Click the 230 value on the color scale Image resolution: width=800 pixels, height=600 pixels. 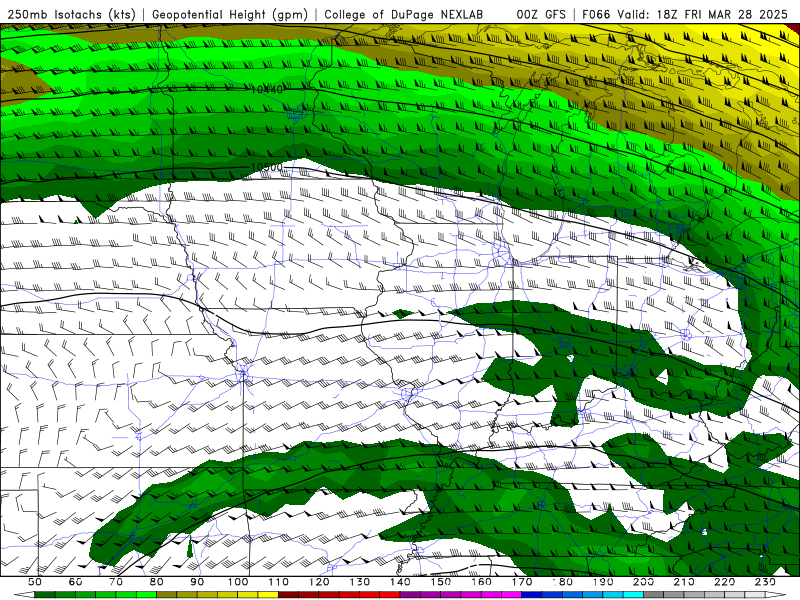coord(765,582)
